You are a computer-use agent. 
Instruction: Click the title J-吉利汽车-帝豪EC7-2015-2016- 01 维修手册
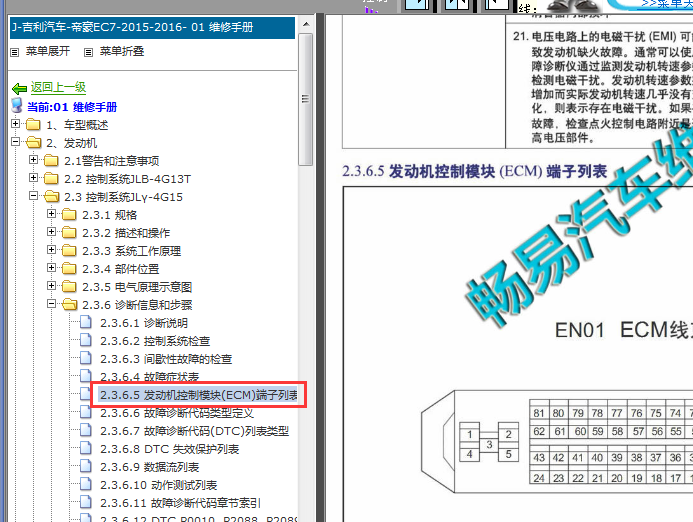pyautogui.click(x=133, y=27)
